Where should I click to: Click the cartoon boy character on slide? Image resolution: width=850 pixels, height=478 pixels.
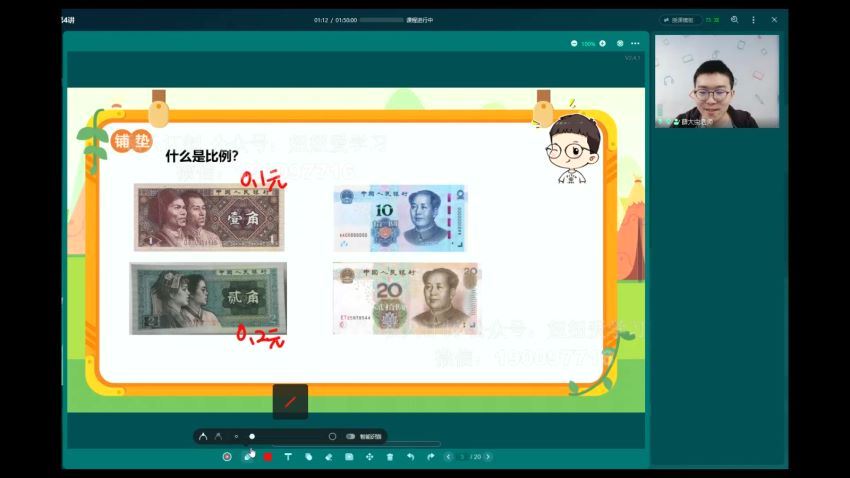573,148
